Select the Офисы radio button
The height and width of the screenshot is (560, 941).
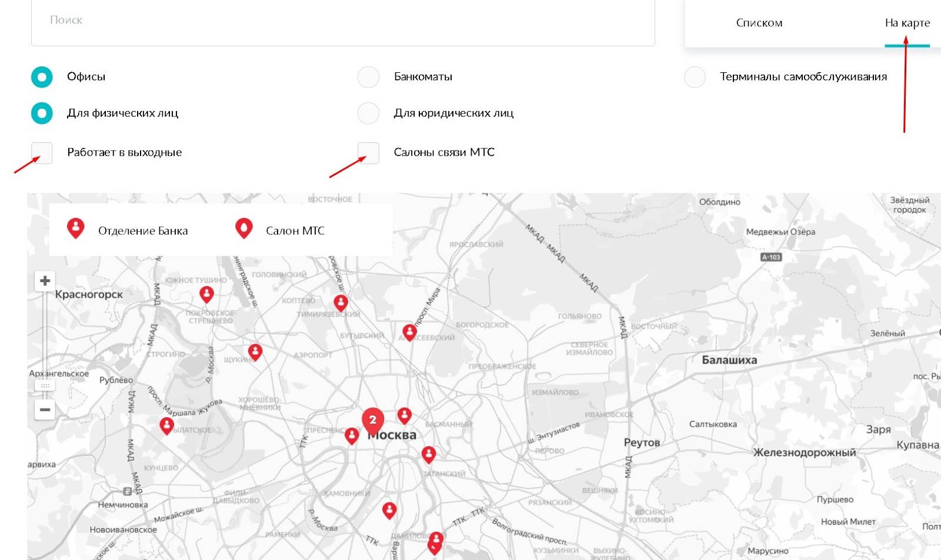[x=42, y=77]
